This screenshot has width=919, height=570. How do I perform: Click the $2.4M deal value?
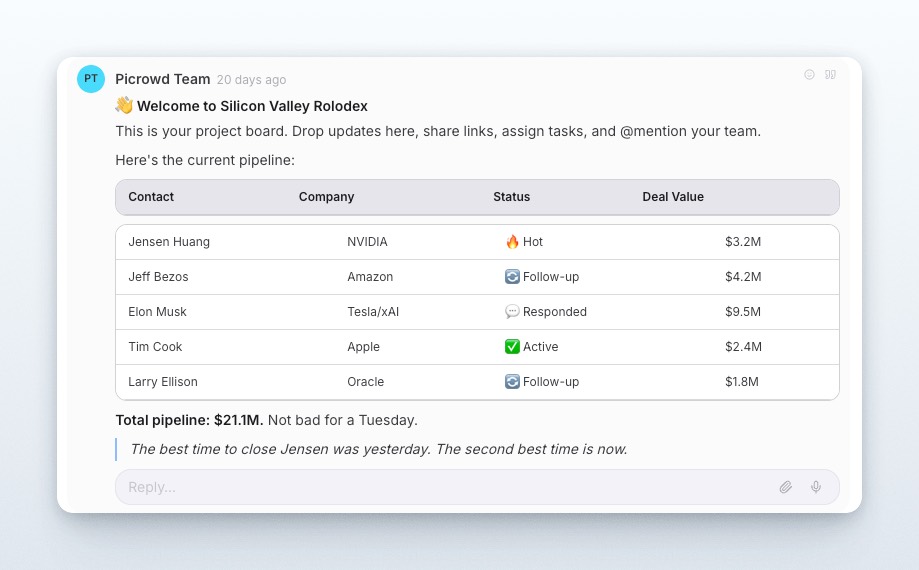point(743,347)
